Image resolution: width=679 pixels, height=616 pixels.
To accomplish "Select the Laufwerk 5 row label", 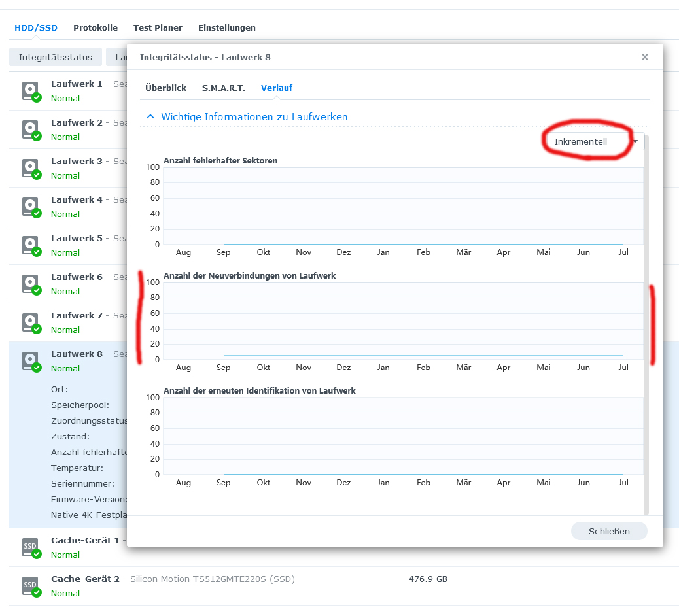I will (77, 238).
